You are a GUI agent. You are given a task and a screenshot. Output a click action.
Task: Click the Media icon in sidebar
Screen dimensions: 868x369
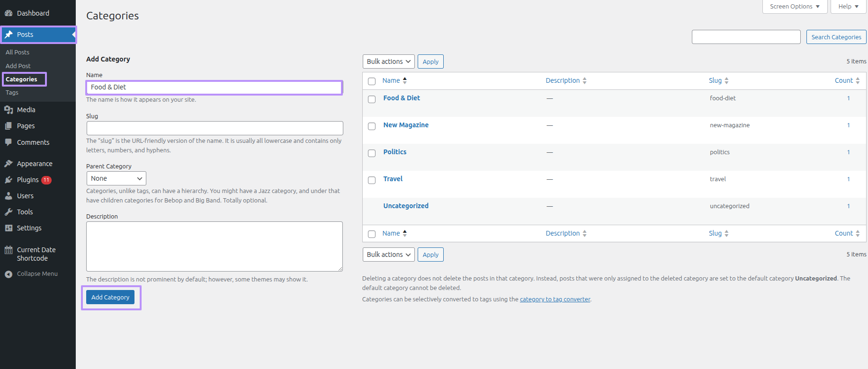point(9,110)
